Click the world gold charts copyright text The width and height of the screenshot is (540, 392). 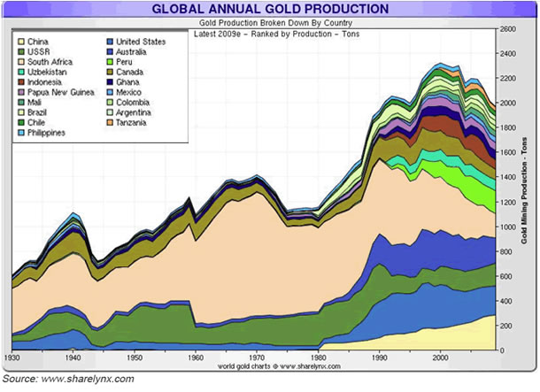click(x=270, y=364)
